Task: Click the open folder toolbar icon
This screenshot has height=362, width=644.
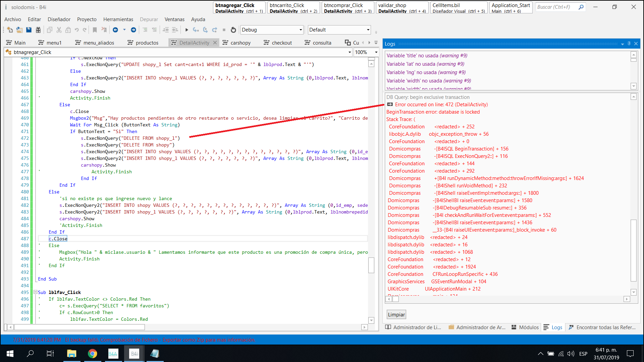Action: tap(19, 30)
